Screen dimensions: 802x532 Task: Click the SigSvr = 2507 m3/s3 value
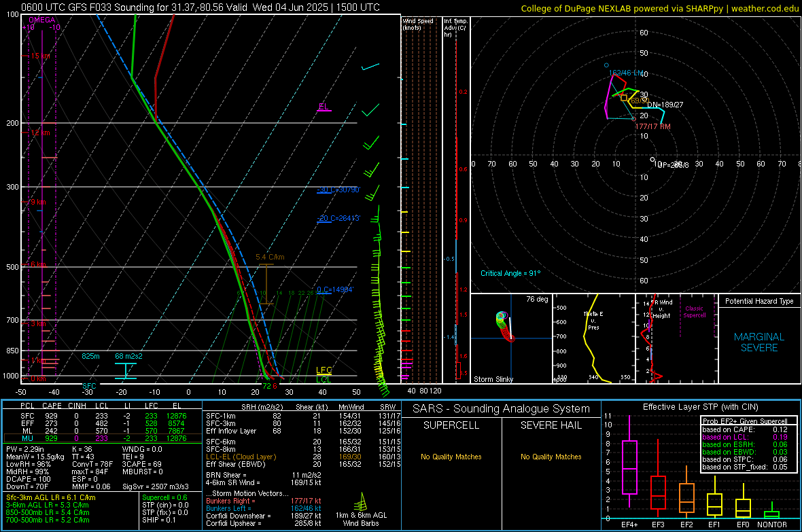click(x=156, y=486)
